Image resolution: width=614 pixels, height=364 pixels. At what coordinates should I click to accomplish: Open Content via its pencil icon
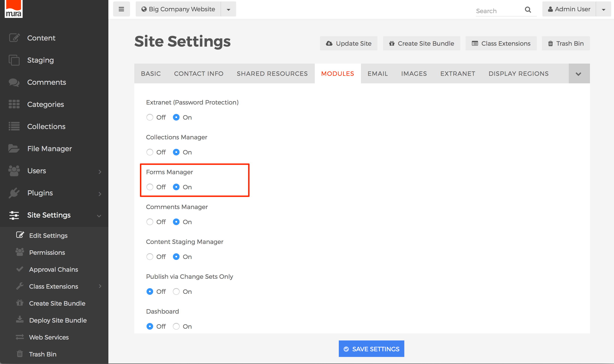(14, 38)
